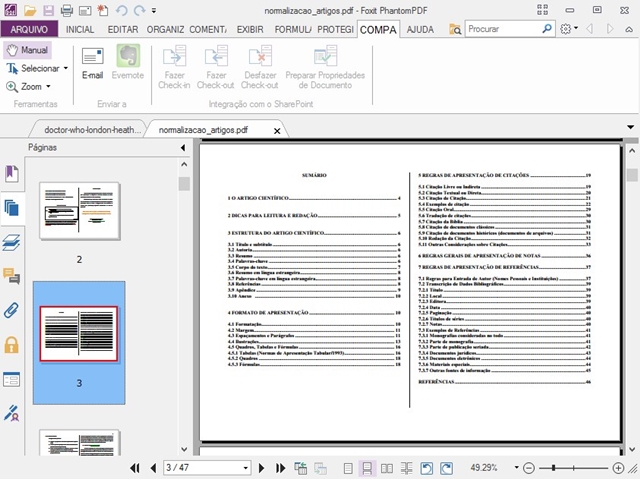Screen dimensions: 640x479
Task: Click into the Procurar search field
Action: [503, 29]
